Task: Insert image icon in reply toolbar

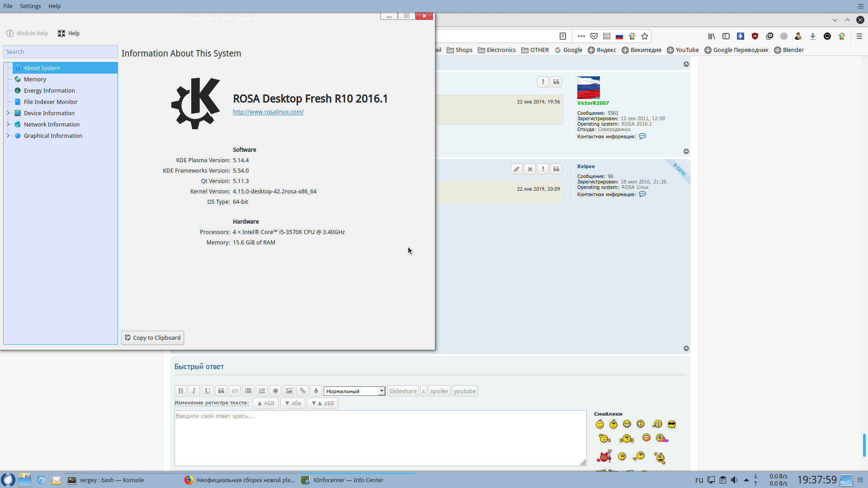Action: (289, 391)
